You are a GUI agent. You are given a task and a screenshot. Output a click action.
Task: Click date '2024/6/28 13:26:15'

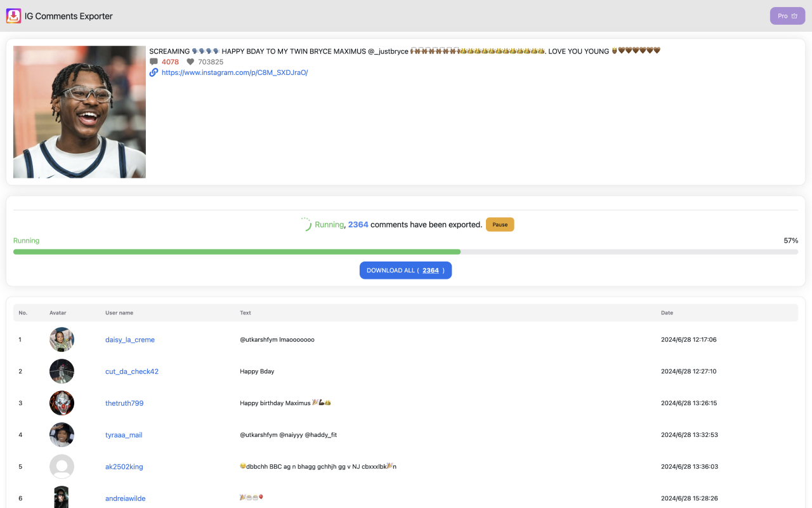pos(689,403)
